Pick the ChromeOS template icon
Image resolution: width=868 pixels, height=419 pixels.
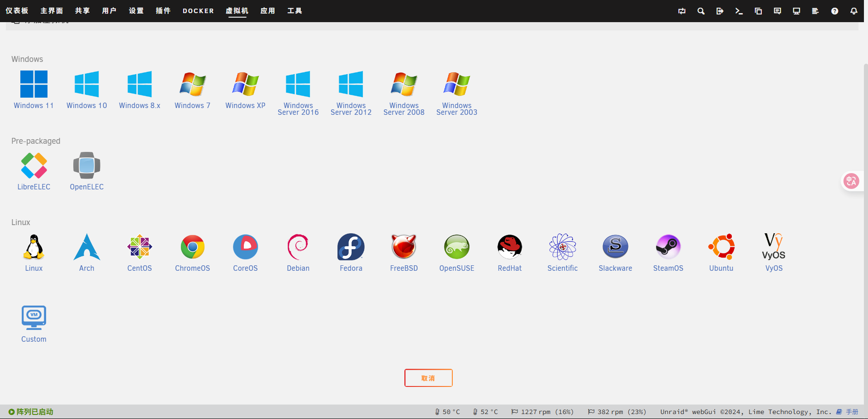(193, 253)
